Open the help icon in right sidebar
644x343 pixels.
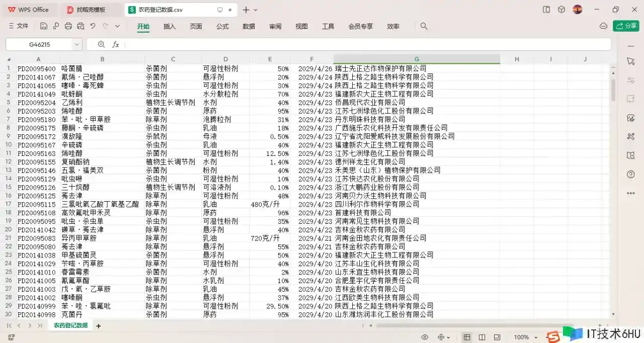[x=630, y=174]
